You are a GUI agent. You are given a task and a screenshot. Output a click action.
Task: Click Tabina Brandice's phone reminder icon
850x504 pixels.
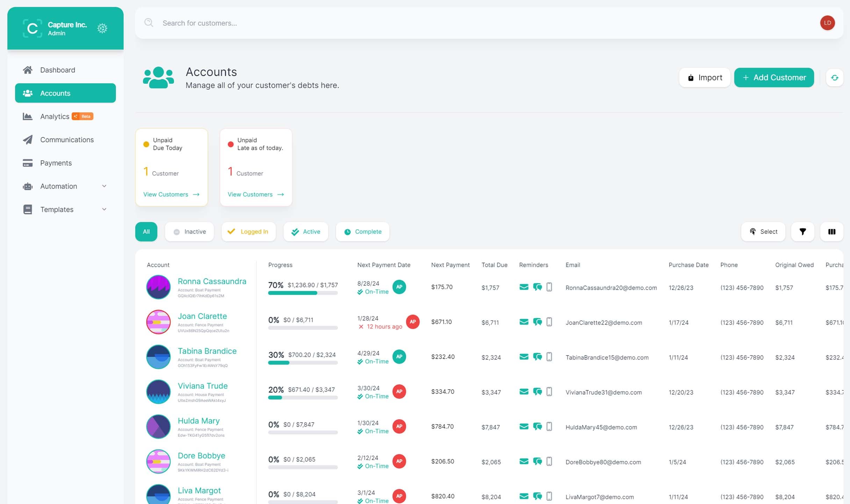tap(549, 357)
